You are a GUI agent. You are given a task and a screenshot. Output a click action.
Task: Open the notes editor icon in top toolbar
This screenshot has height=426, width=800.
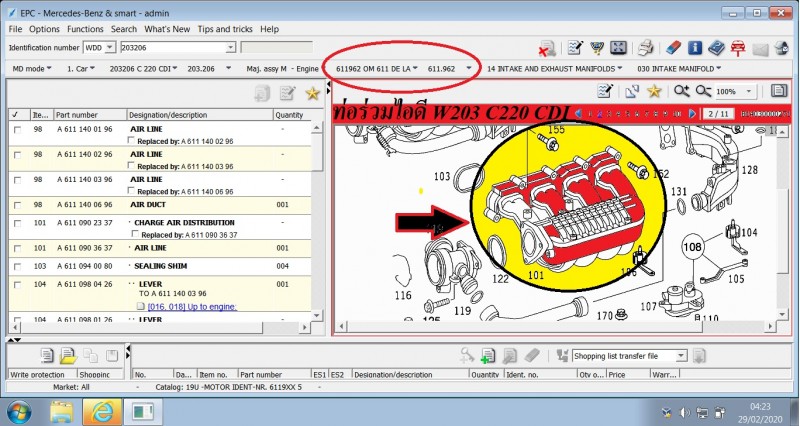point(575,48)
